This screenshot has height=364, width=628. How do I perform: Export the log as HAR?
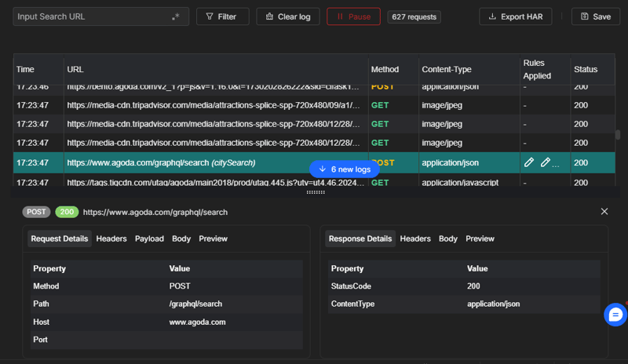coord(516,16)
